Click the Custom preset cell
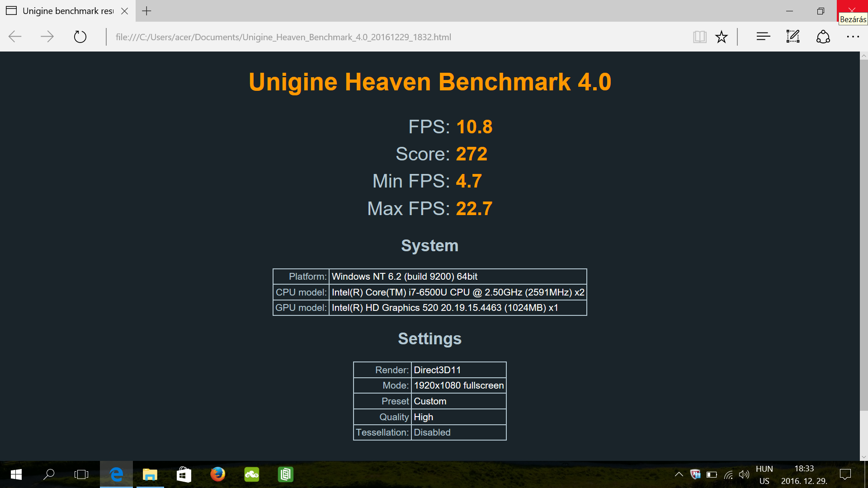Screen dimensions: 868x488 pyautogui.click(x=459, y=401)
